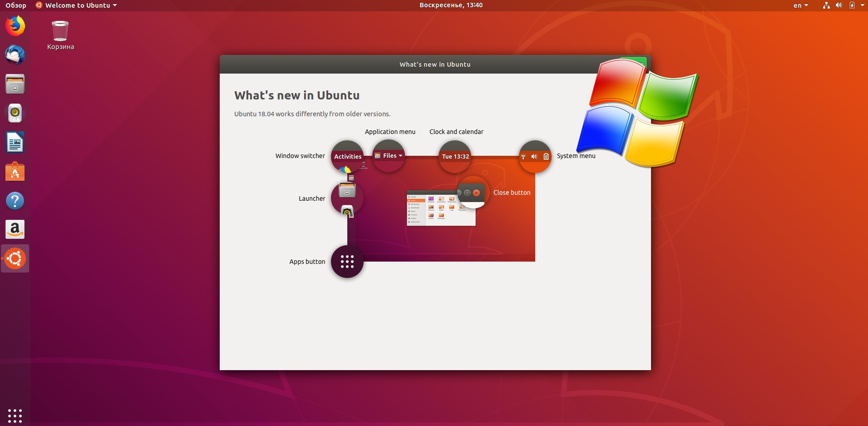Open the Обзор activities overview
The width and height of the screenshot is (868, 426).
[x=16, y=5]
